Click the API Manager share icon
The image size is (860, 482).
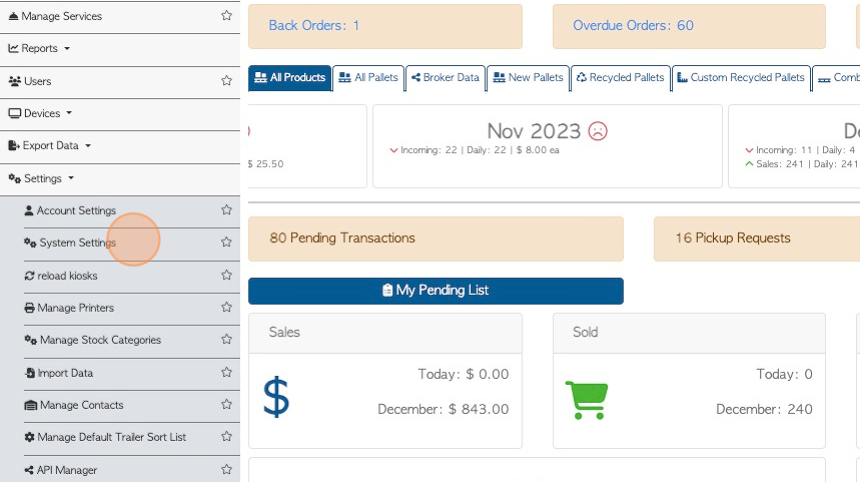coord(30,470)
